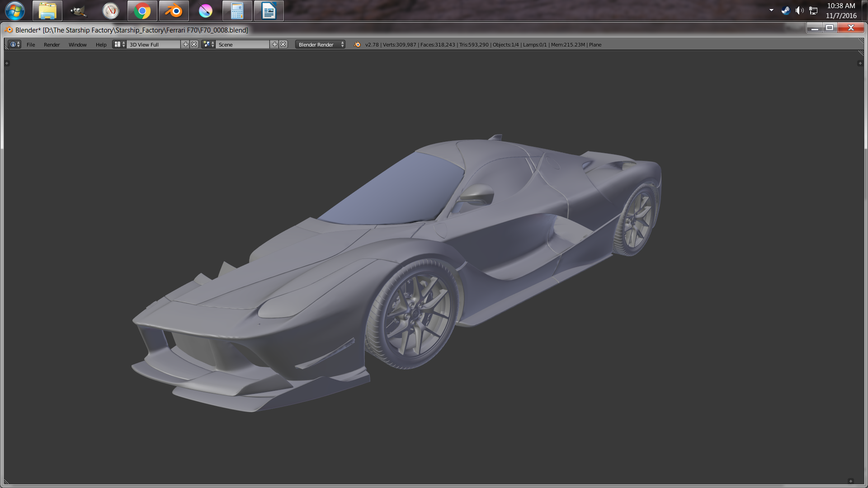Click the Mem:215.23M statistic
The height and width of the screenshot is (488, 868).
click(x=568, y=45)
